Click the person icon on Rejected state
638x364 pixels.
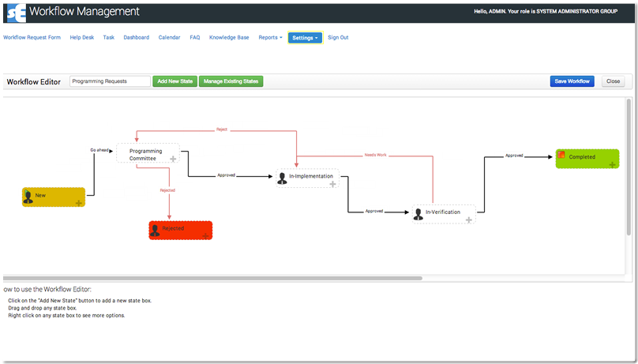tap(155, 231)
